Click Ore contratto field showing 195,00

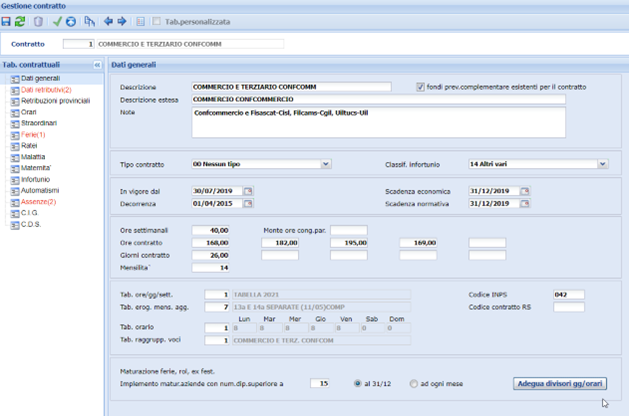click(349, 243)
